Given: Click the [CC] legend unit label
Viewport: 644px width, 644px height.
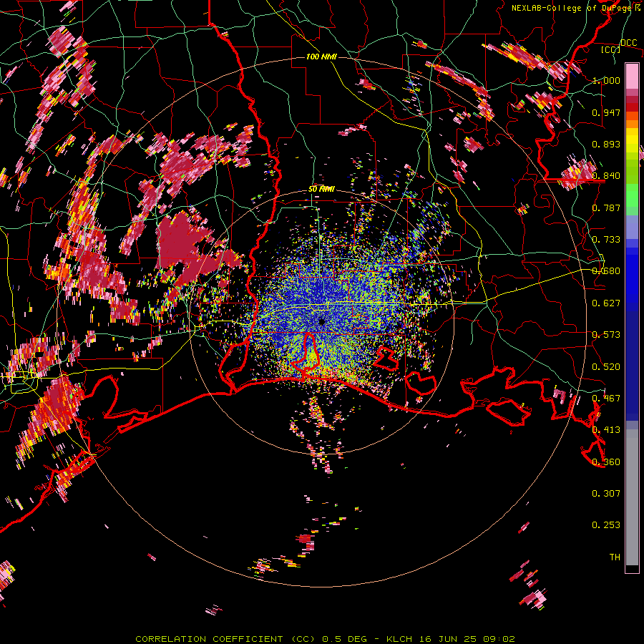Looking at the screenshot, I should (x=611, y=49).
